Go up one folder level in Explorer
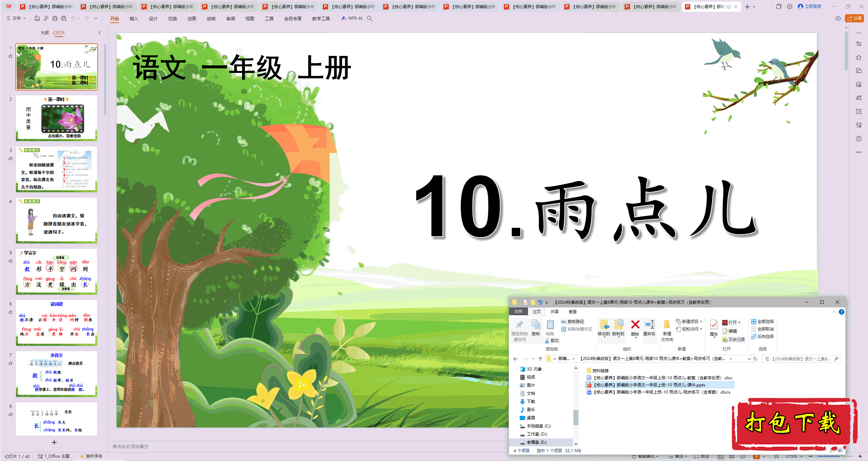 coord(540,359)
